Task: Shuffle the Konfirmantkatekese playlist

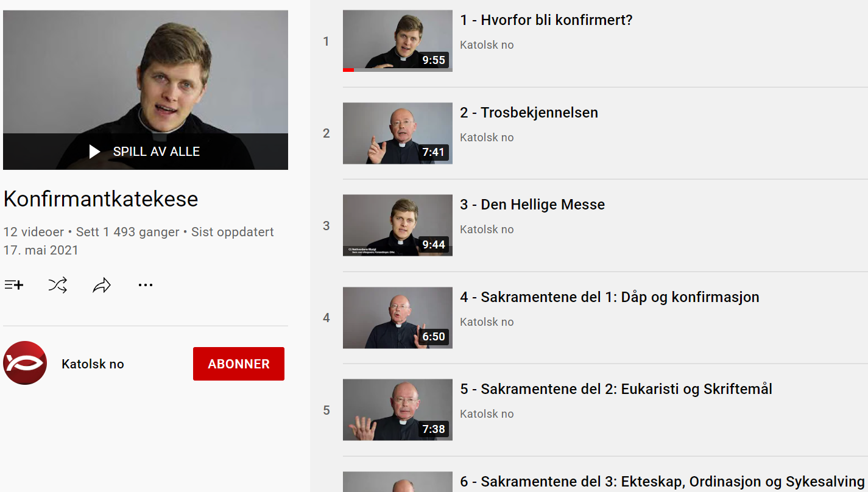Action: [x=58, y=285]
